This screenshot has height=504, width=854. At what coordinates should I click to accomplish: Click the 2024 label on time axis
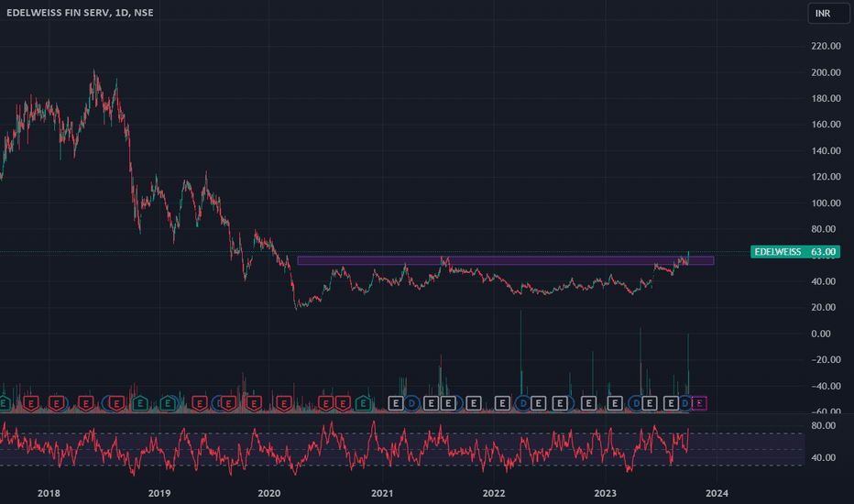[717, 493]
